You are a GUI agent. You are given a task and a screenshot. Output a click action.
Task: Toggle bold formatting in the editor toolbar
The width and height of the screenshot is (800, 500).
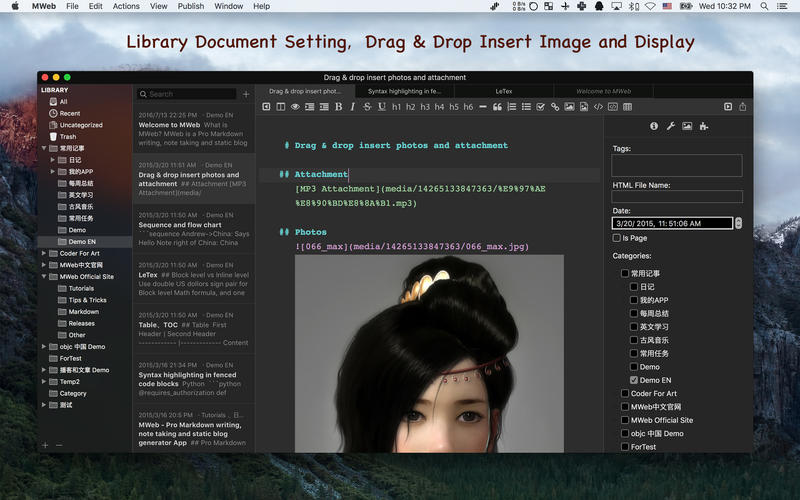(339, 107)
